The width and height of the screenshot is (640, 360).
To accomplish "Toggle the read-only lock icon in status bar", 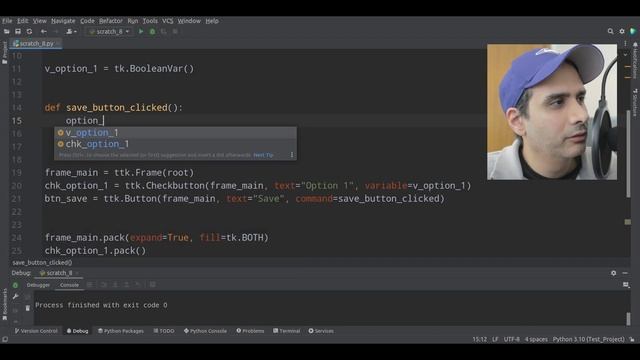I will pos(632,340).
